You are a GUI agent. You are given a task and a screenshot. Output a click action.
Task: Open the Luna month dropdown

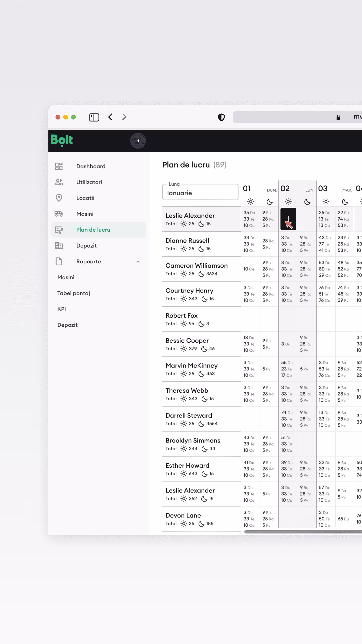point(200,192)
